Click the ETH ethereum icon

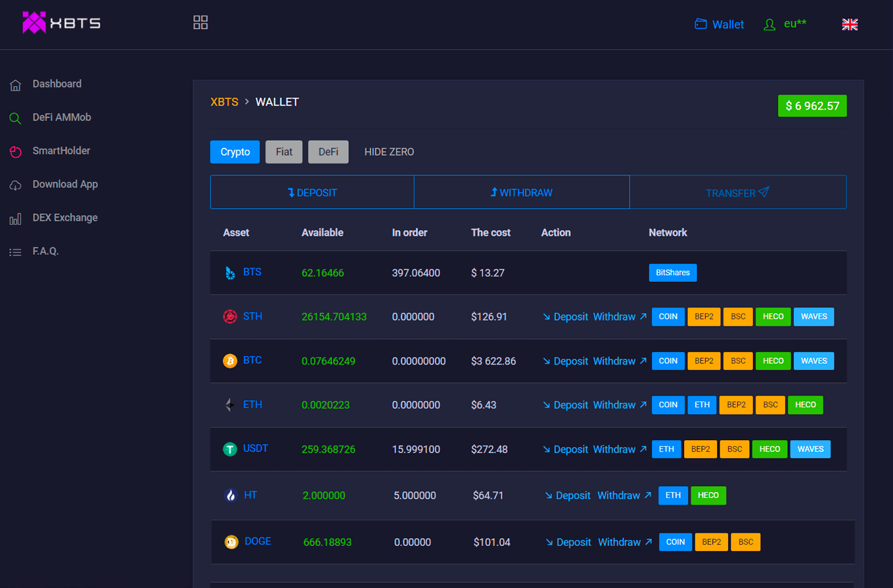click(x=230, y=405)
